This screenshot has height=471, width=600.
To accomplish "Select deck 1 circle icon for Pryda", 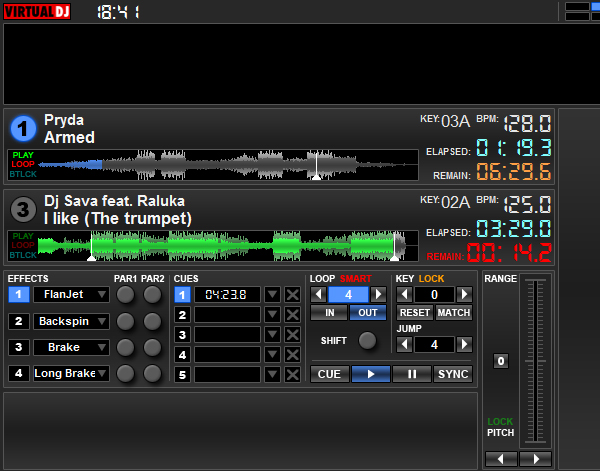I will coord(23,128).
